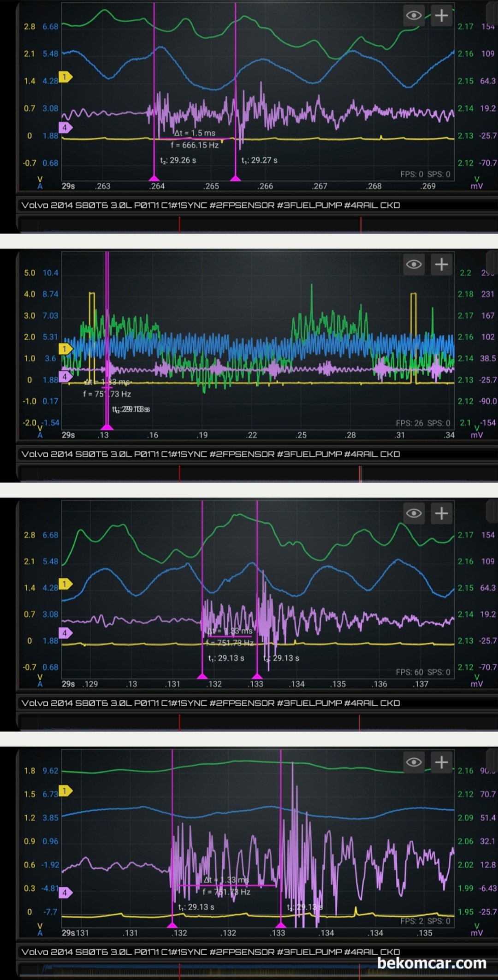Toggle the eye icon in the FPS: 26 chart
Screen dimensions: 498x980
(414, 264)
